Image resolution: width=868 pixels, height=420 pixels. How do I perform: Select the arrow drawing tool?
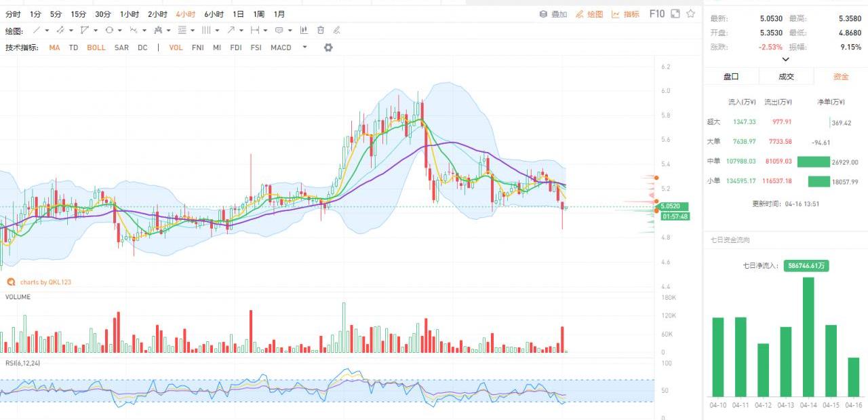pyautogui.click(x=231, y=31)
